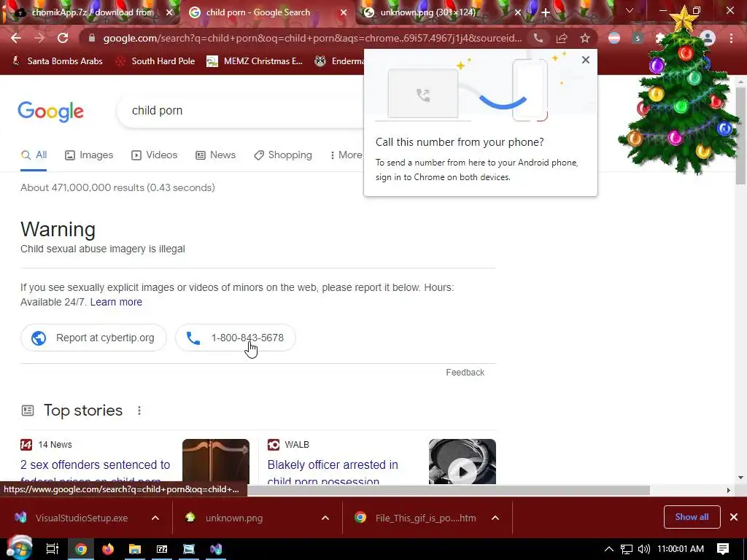Image resolution: width=747 pixels, height=560 pixels.
Task: Close the unknown.png tab
Action: coord(518,12)
